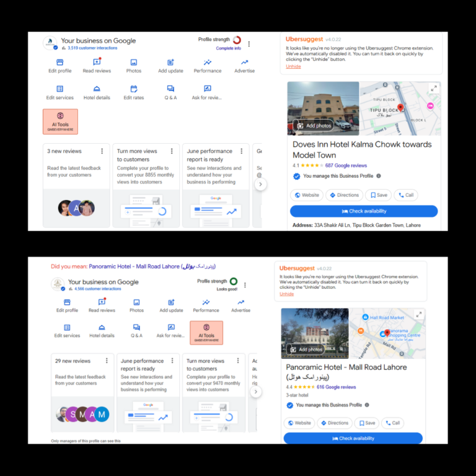Image resolution: width=476 pixels, height=476 pixels.
Task: Show next cards in Doves Inn carousel
Action: tap(260, 184)
